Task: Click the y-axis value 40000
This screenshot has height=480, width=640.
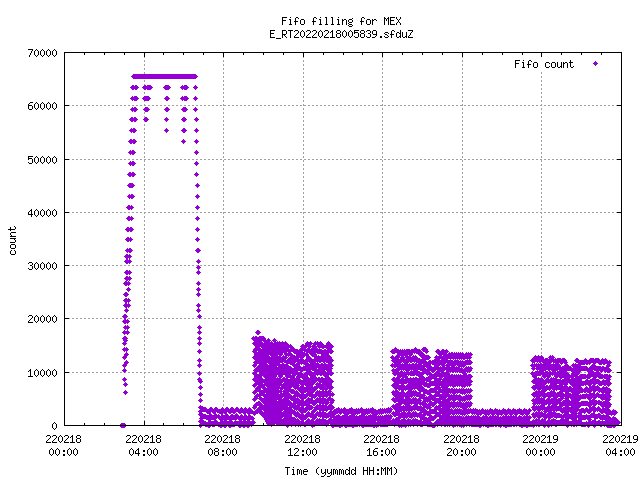Action: pos(42,213)
